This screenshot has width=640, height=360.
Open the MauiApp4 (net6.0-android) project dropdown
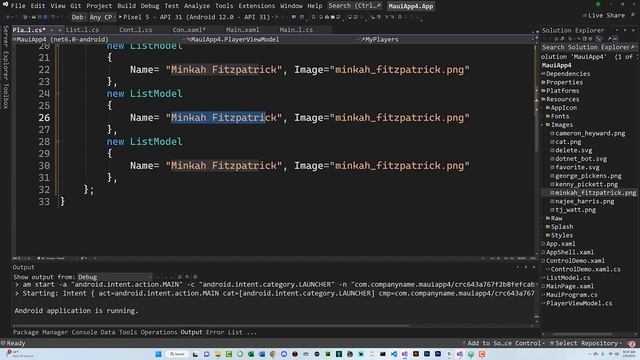(98, 40)
